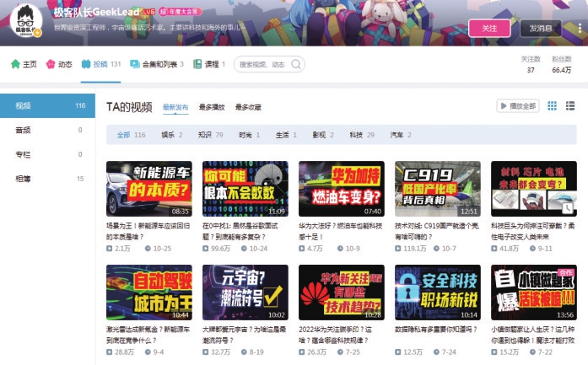Click title 数据隐私有多重要你知道吗
588x365 pixels.
[436, 330]
